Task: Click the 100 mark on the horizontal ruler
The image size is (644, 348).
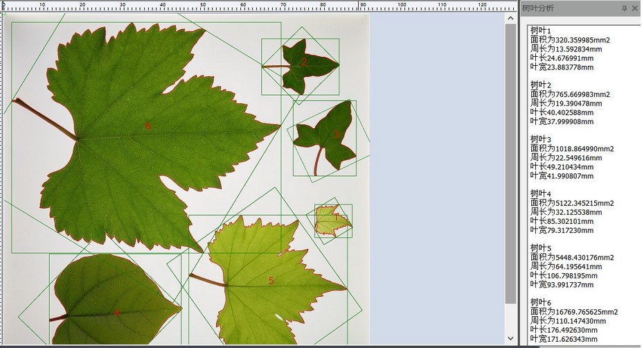Action: click(x=402, y=5)
